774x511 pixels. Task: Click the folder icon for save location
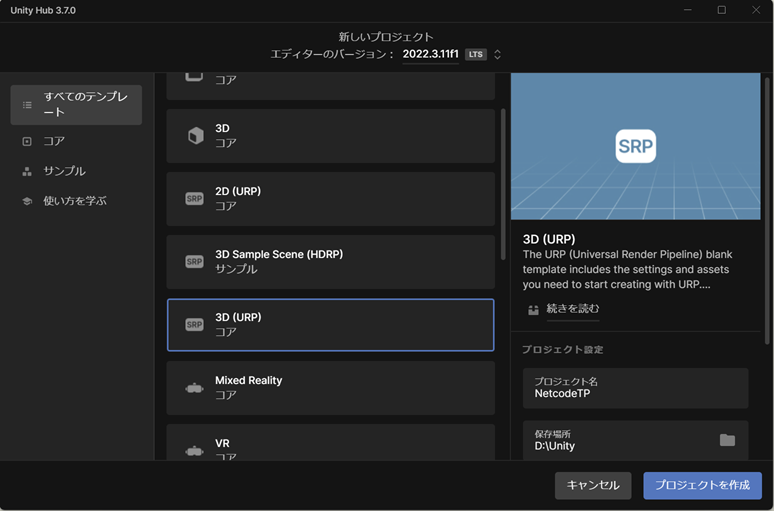(x=727, y=440)
